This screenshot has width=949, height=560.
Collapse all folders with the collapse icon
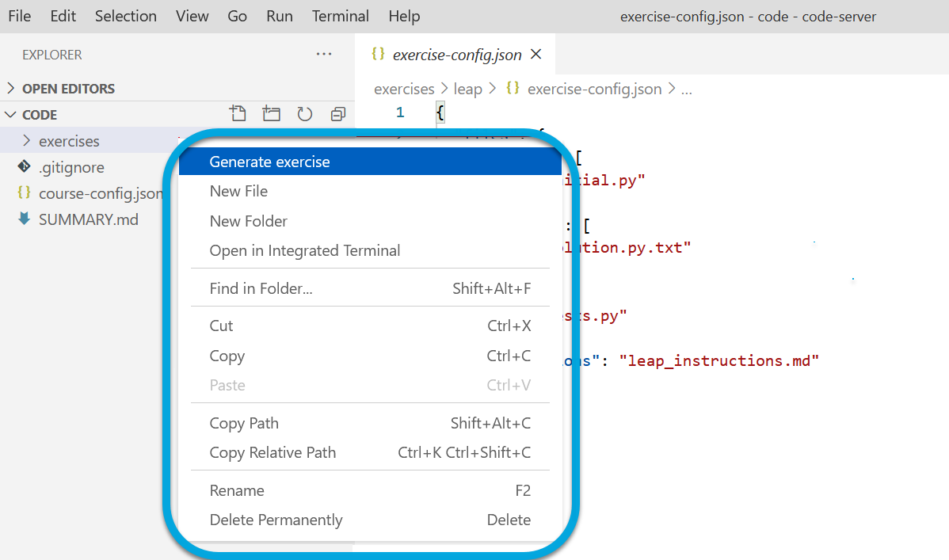click(x=338, y=114)
